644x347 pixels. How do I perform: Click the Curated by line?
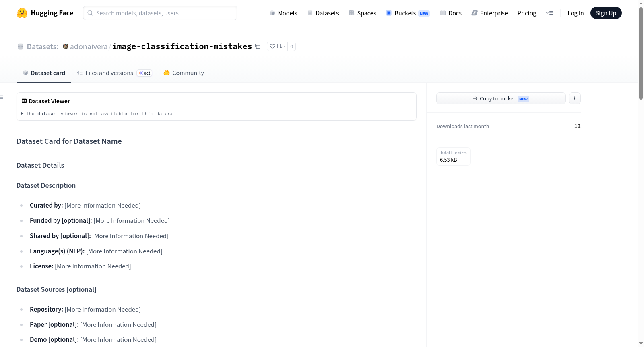(85, 205)
